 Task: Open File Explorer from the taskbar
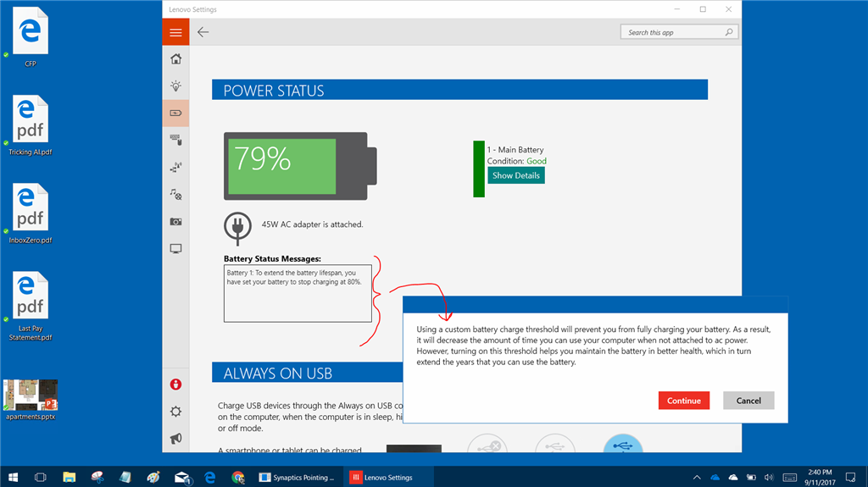[70, 477]
